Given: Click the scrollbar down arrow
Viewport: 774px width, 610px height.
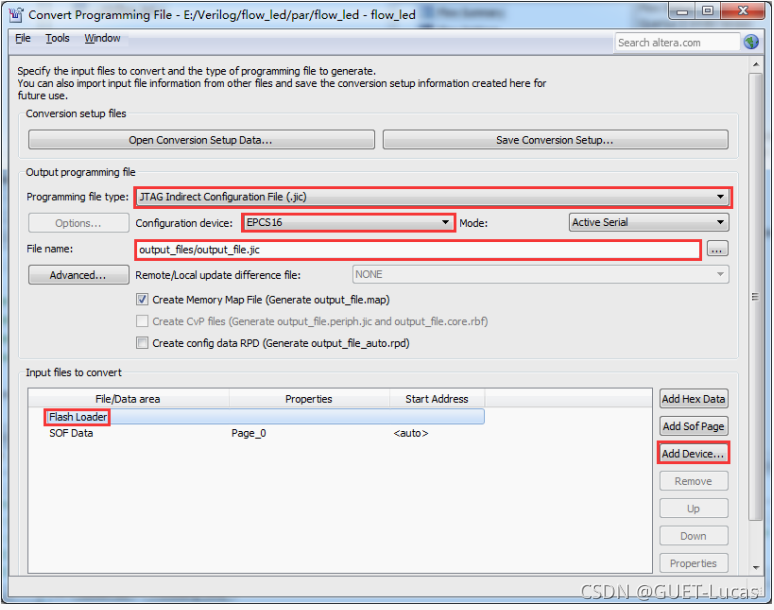Looking at the screenshot, I should 756,568.
